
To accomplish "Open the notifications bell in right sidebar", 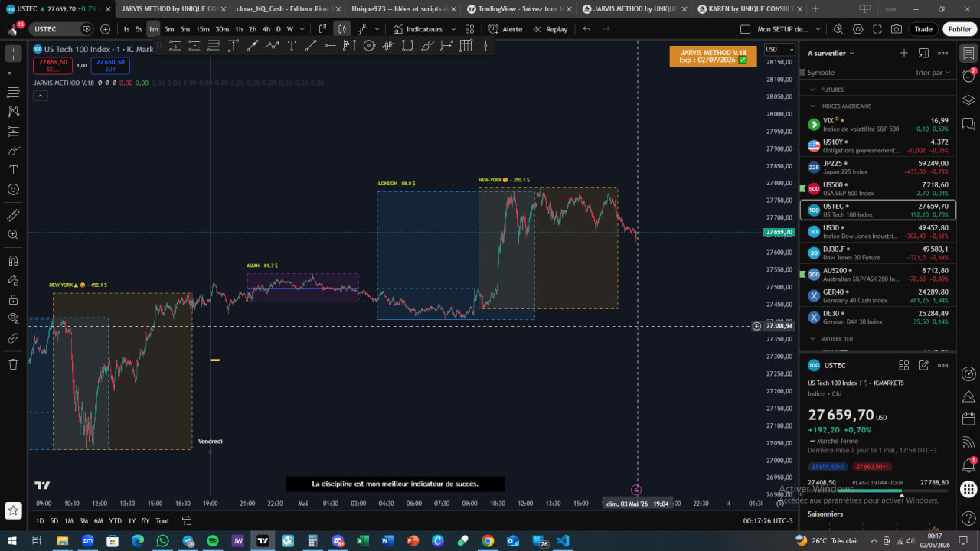I will click(969, 465).
